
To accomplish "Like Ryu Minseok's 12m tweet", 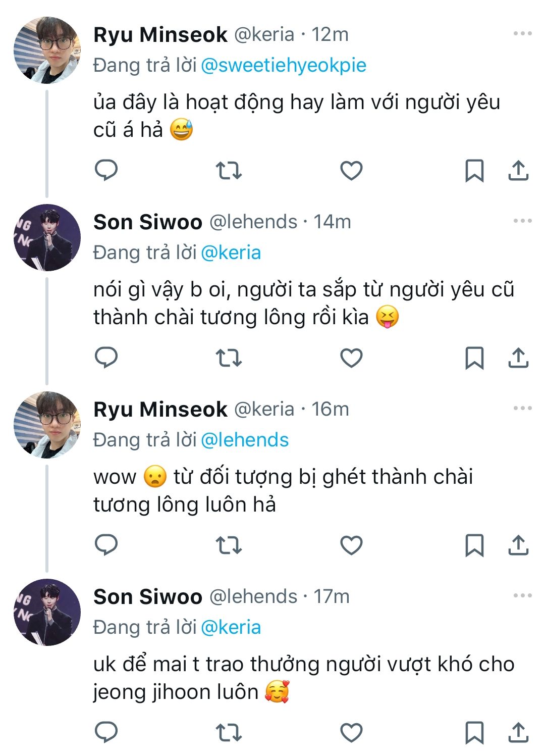I will tap(351, 171).
